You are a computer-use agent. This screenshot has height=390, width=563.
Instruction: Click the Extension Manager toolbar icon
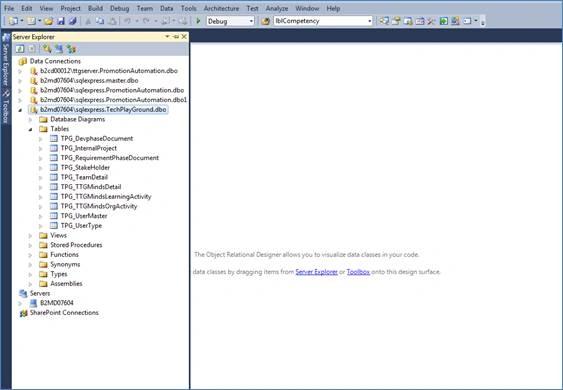click(455, 21)
